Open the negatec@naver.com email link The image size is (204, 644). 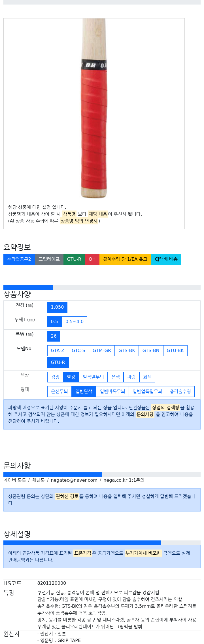74,480
